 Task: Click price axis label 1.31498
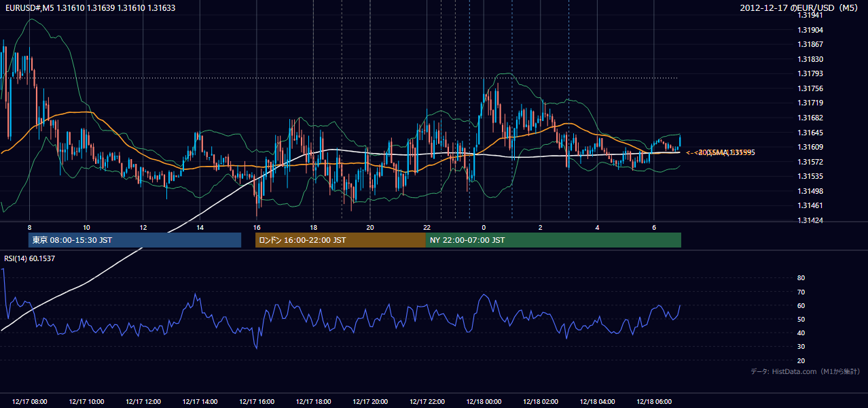coord(811,191)
